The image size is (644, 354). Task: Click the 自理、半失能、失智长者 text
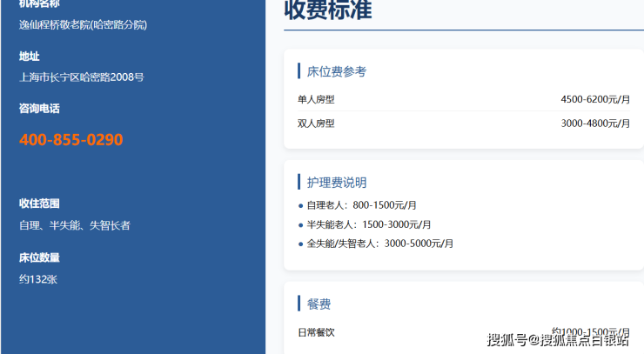(x=74, y=225)
